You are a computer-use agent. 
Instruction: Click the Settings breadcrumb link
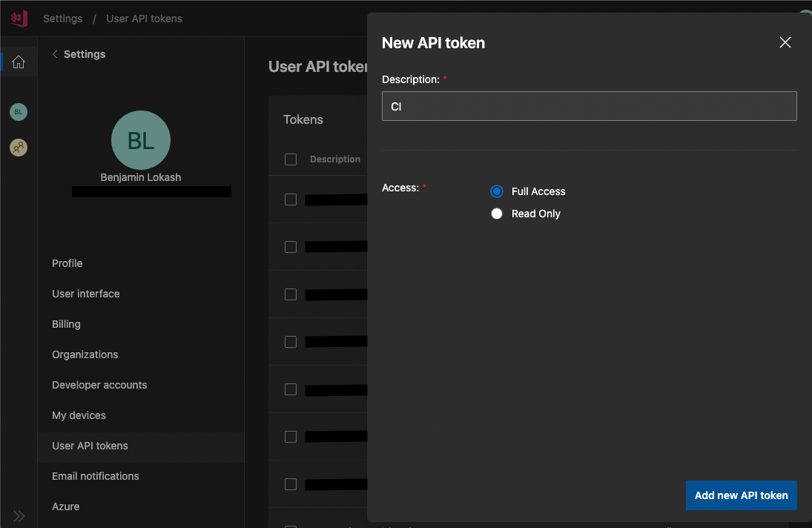tap(62, 19)
